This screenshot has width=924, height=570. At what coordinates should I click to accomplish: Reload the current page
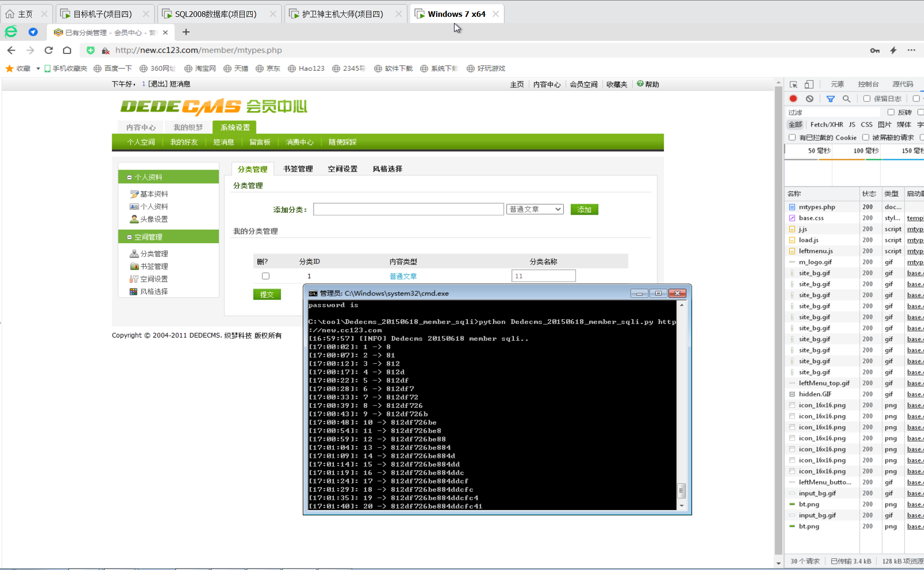48,50
